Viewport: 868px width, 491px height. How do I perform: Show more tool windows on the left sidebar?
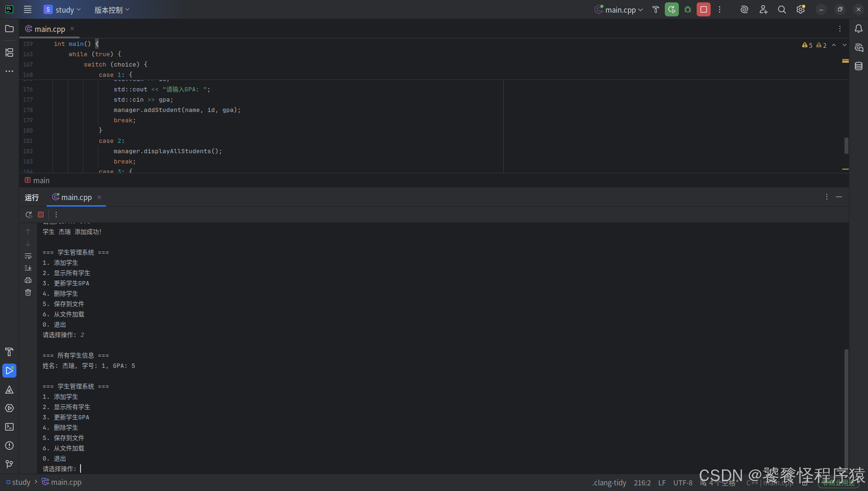[x=9, y=71]
